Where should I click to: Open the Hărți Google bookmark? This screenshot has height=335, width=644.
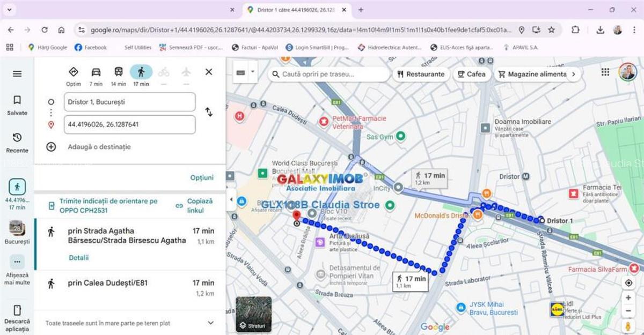47,47
